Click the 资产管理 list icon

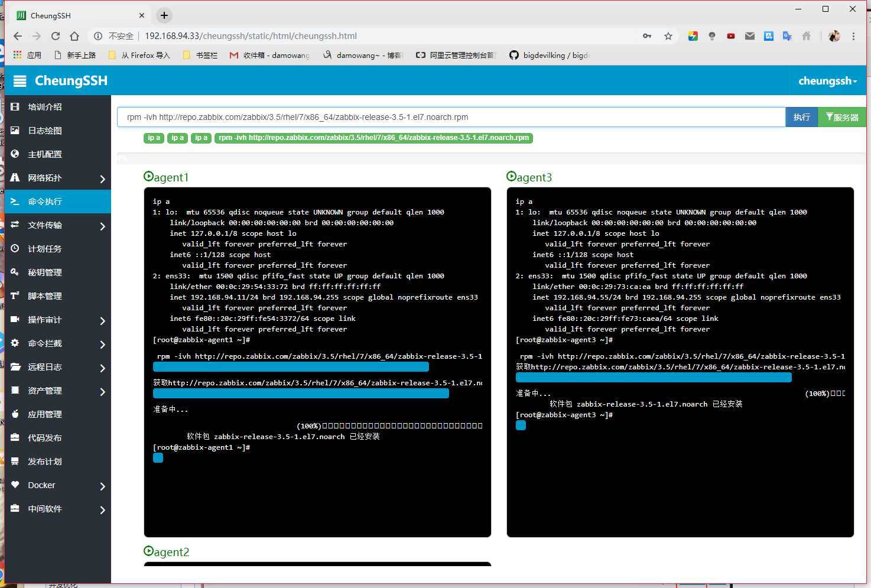[x=15, y=390]
